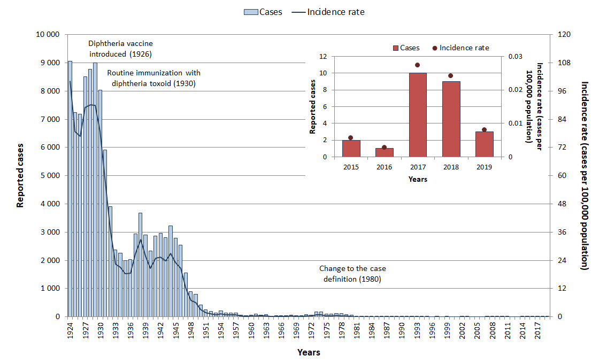Click the far-right incidence rate axis title
The width and height of the screenshot is (607, 364).
click(x=585, y=175)
